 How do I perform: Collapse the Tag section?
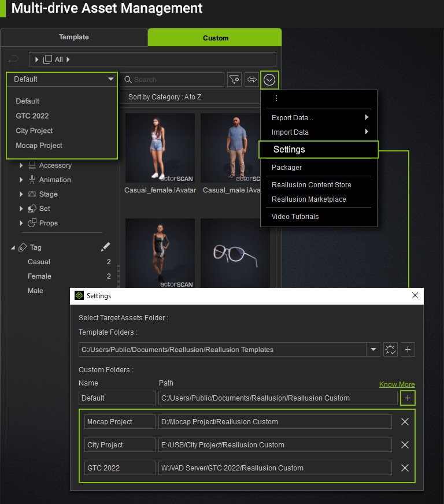(13, 247)
